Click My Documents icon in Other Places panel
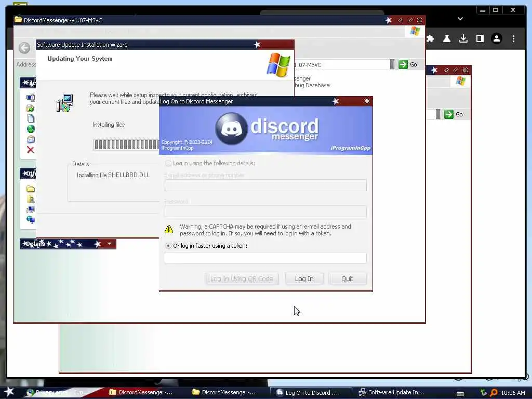 31,199
